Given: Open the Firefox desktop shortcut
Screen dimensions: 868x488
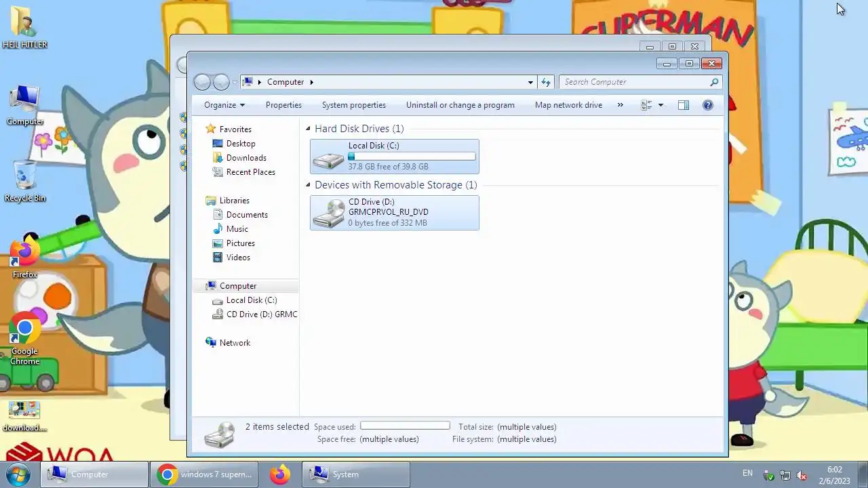Looking at the screenshot, I should (x=25, y=258).
